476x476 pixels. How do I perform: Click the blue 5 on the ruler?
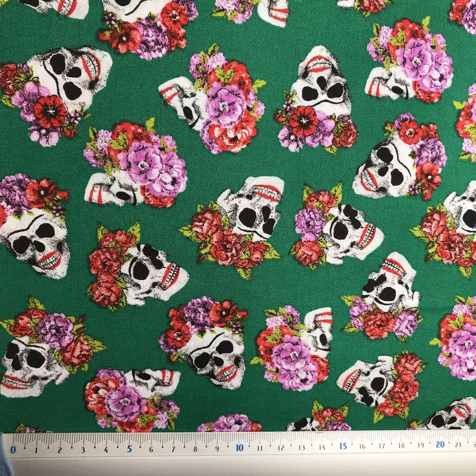pyautogui.click(x=129, y=449)
